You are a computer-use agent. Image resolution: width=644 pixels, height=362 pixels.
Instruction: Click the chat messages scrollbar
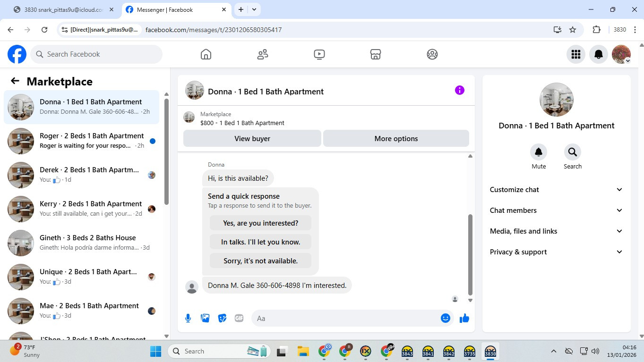coord(470,255)
